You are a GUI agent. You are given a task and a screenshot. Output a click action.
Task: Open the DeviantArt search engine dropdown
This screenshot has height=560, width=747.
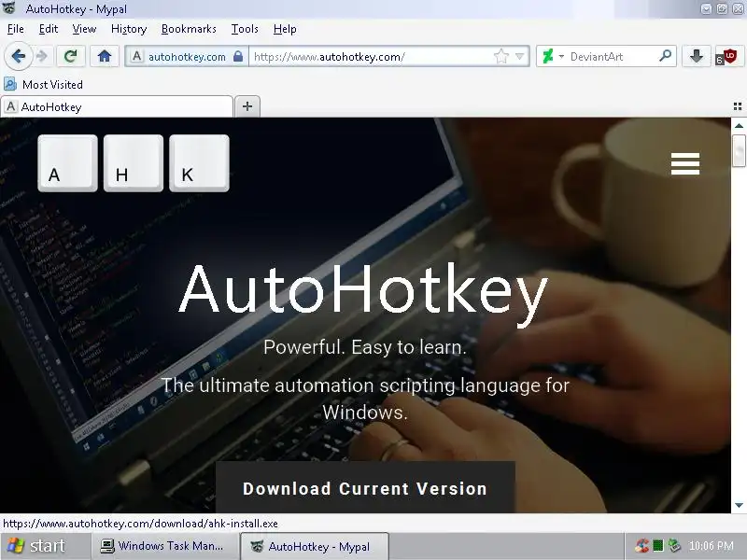click(x=552, y=57)
